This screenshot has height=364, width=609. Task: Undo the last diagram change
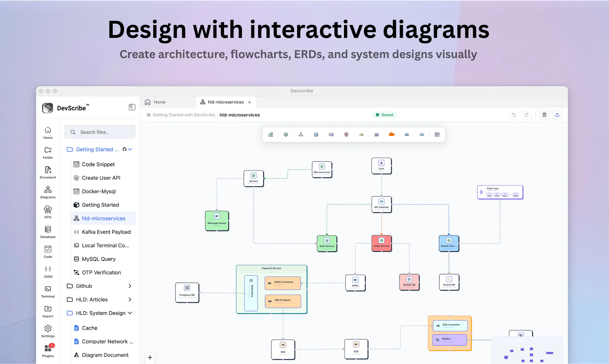click(x=514, y=115)
